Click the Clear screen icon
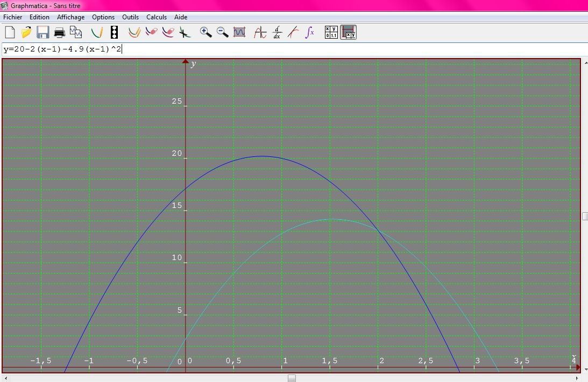The height and width of the screenshot is (382, 588). 185,32
